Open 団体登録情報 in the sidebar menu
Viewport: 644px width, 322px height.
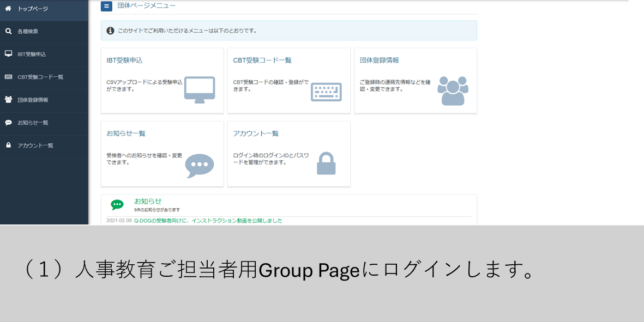[x=44, y=100]
